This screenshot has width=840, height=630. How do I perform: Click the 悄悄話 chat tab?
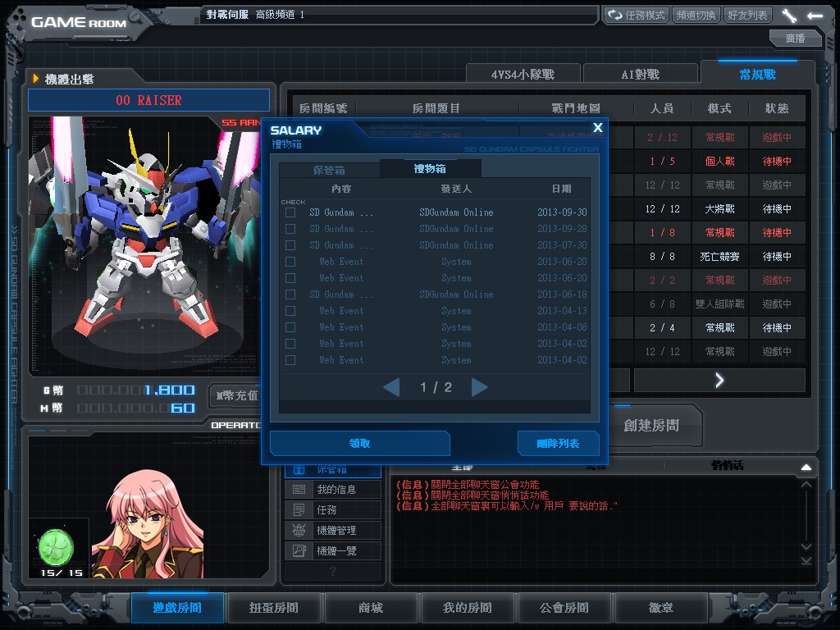point(727,465)
